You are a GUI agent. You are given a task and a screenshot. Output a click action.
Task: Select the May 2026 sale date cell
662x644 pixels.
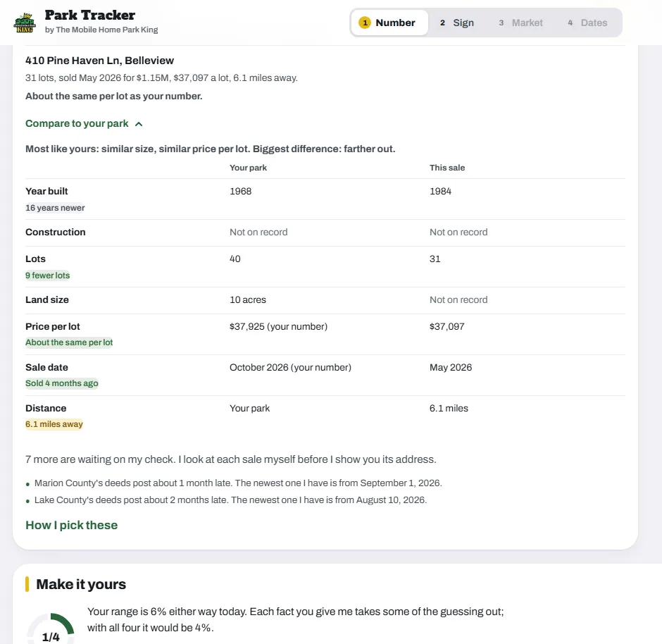pos(451,367)
